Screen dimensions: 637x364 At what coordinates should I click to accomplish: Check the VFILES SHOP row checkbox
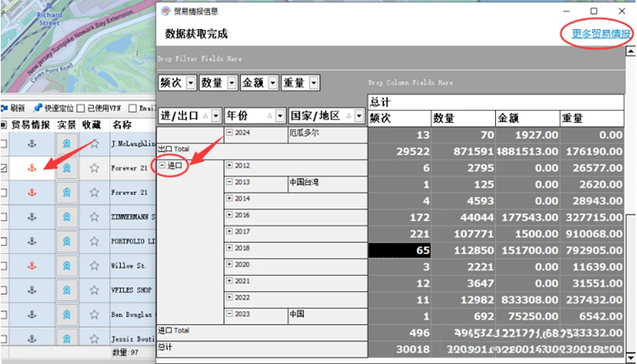tap(4, 290)
